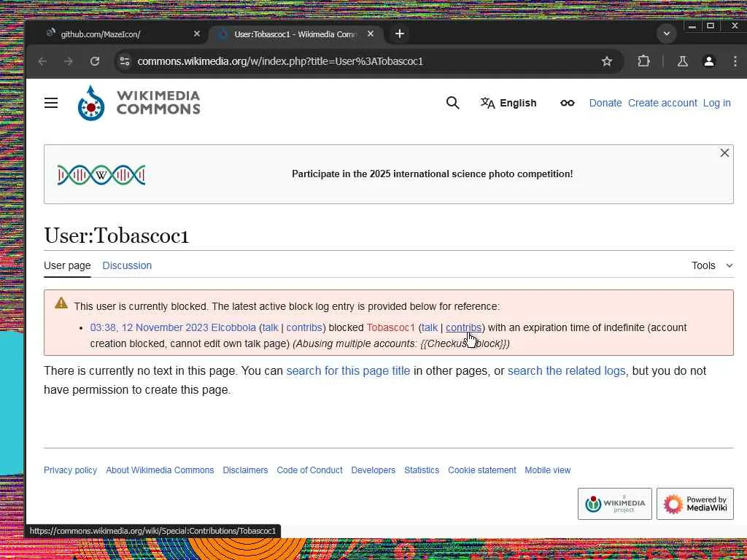
Task: Open the Privacy policy footer link
Action: coord(70,470)
